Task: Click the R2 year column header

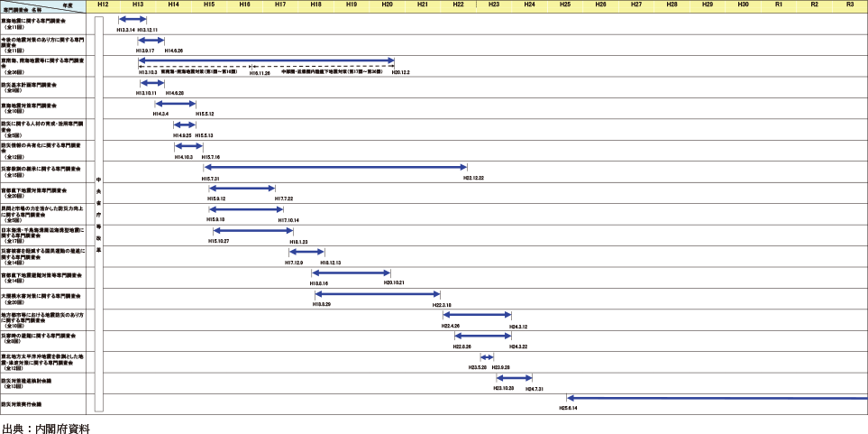Action: [x=814, y=4]
